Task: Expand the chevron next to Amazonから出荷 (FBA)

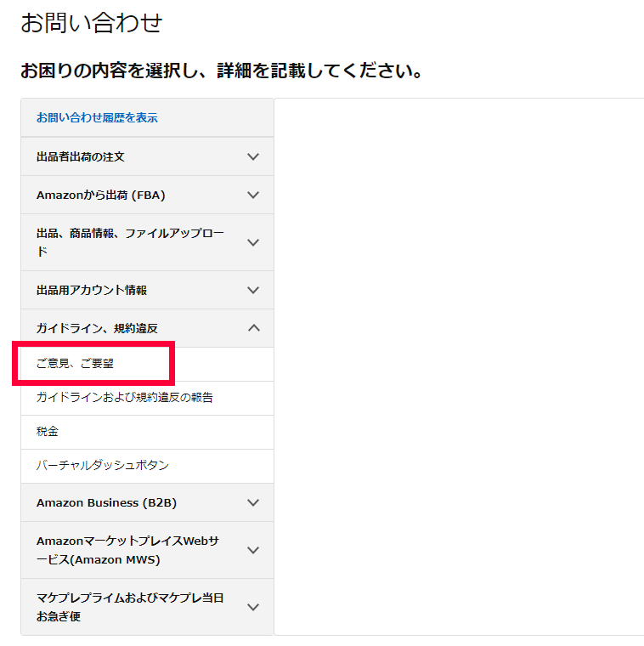Action: click(252, 195)
